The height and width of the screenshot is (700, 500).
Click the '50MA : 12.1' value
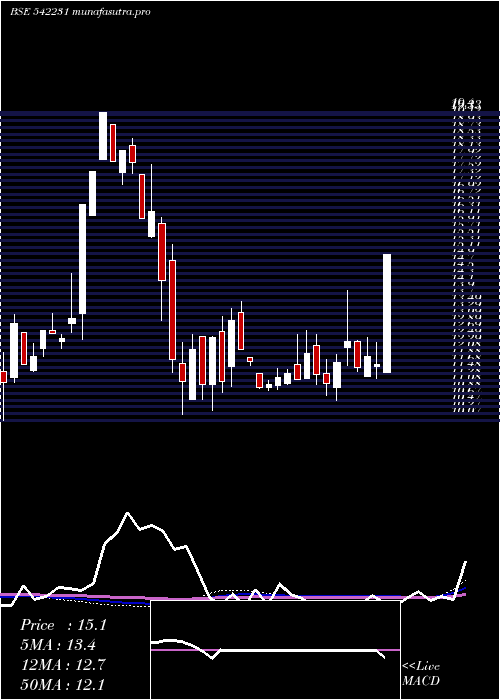(x=63, y=684)
